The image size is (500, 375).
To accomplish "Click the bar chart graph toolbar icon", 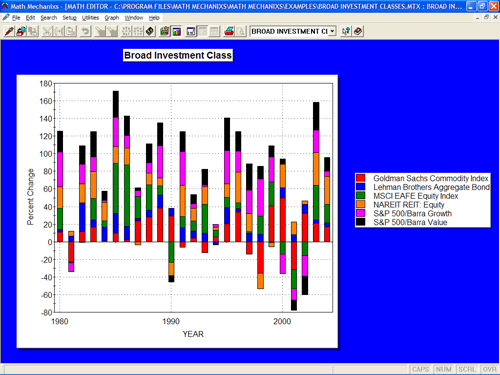I will coord(177,31).
